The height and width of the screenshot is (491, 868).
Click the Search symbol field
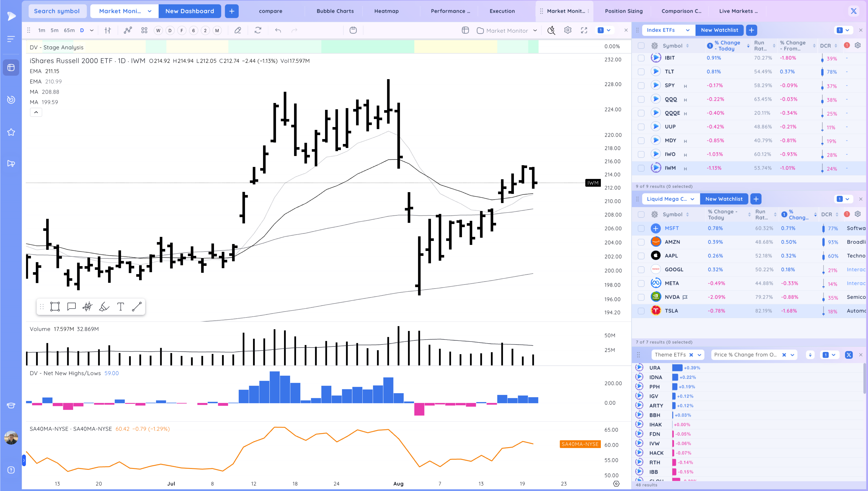coord(57,11)
